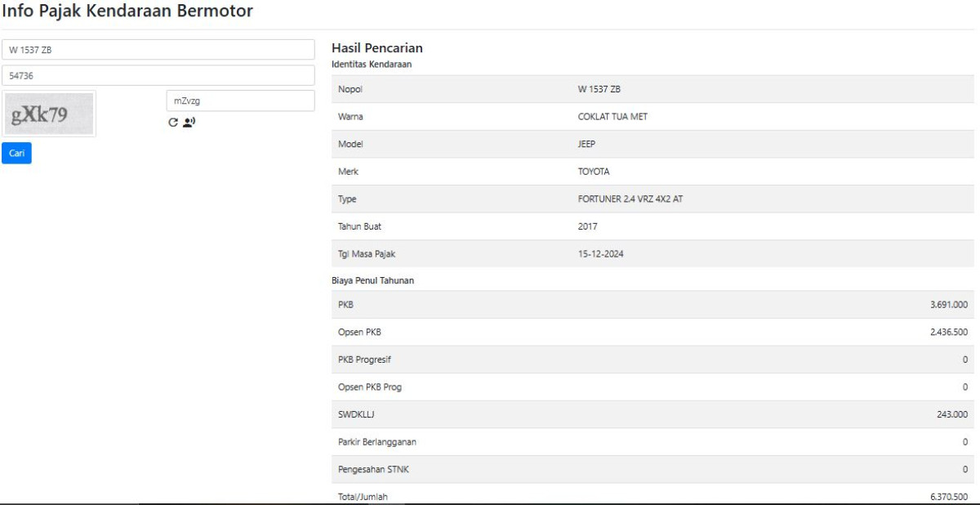Click the captcha answer field with mZvzg
Viewport: 980px width, 505px height.
click(240, 101)
